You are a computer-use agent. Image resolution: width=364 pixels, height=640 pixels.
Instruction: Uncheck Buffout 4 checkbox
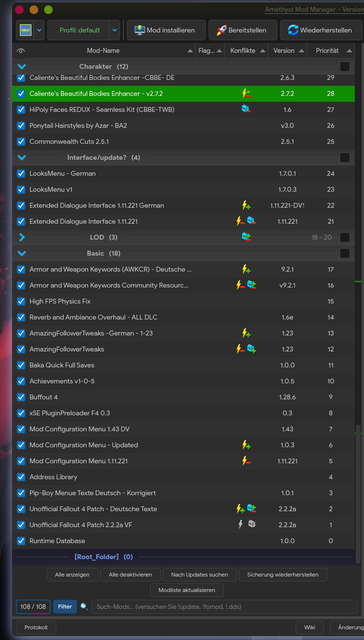[x=21, y=397]
